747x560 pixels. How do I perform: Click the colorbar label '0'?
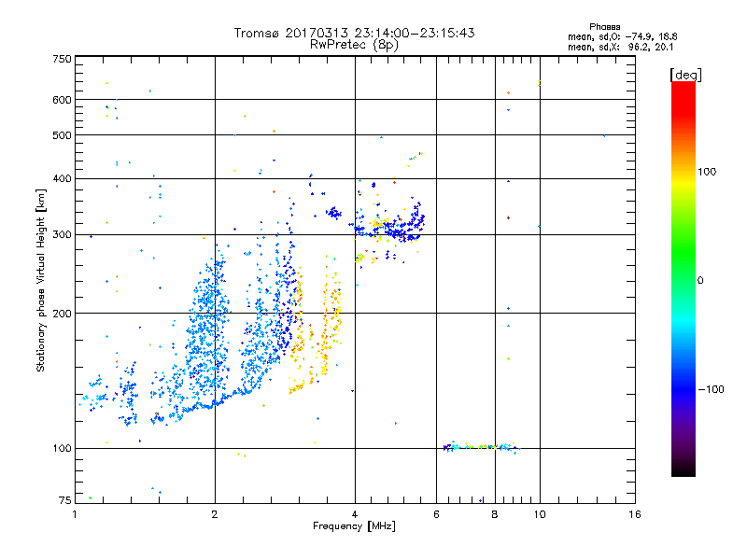tap(699, 281)
